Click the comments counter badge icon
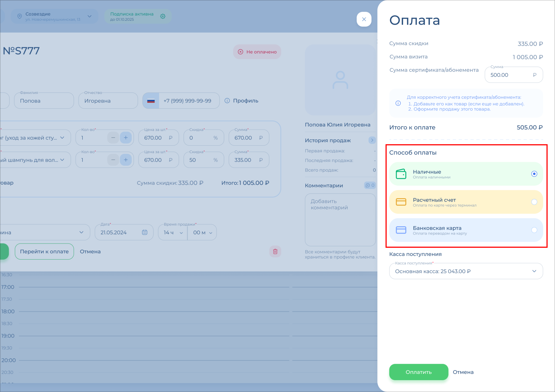Image resolution: width=555 pixels, height=392 pixels. pyautogui.click(x=370, y=185)
